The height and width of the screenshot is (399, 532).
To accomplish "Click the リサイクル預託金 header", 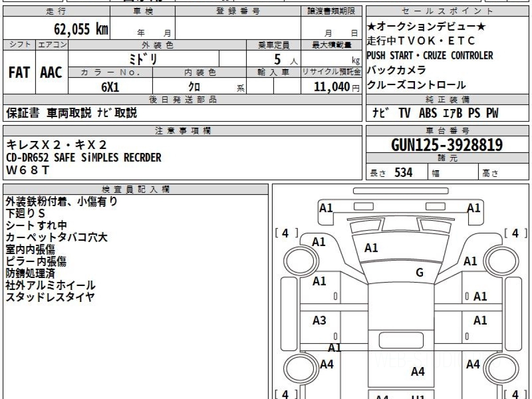I will [331, 72].
